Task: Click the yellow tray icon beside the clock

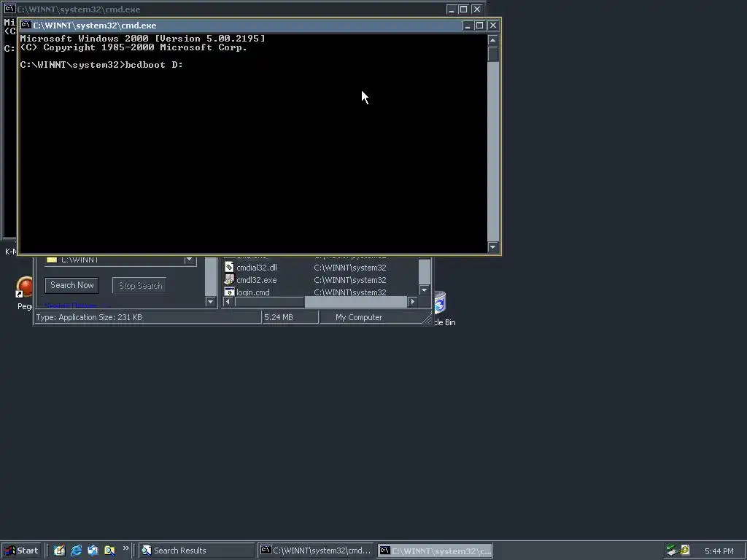Action: (x=685, y=551)
